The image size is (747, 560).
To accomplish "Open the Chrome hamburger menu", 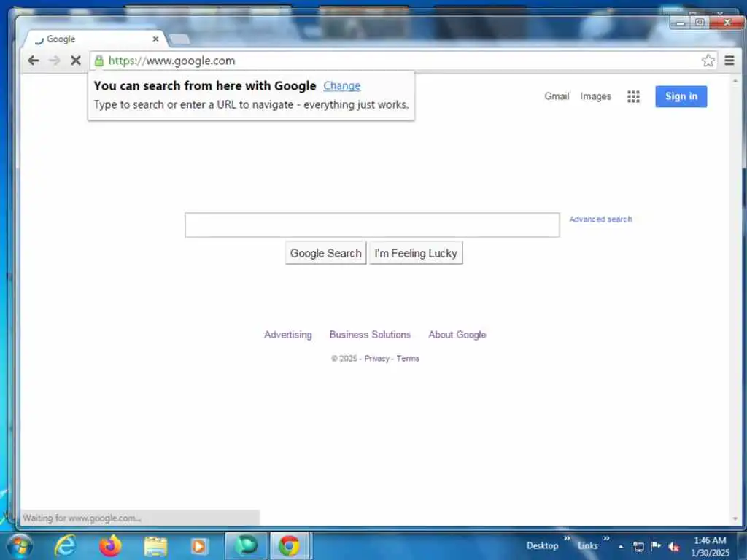I will (729, 61).
